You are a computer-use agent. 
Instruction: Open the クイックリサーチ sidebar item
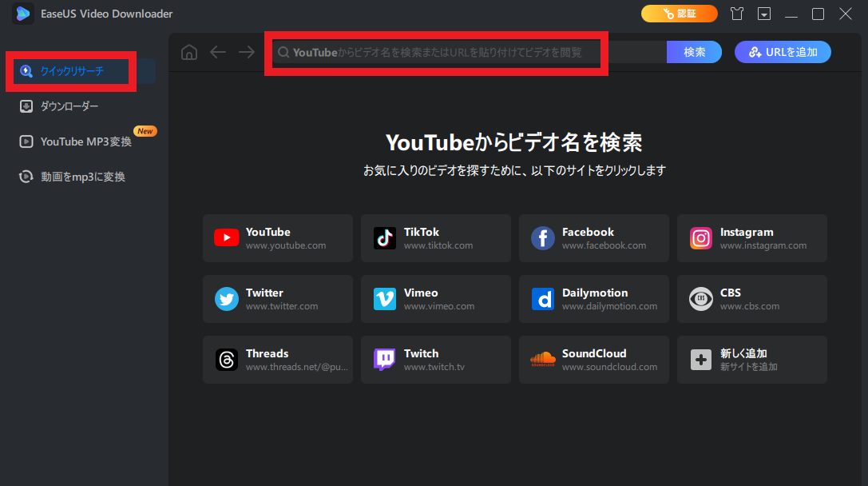pos(83,71)
